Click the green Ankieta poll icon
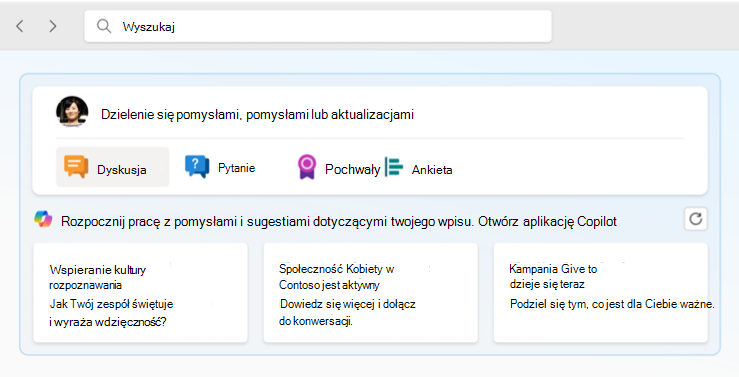Screen dimensions: 739x377 point(394,167)
